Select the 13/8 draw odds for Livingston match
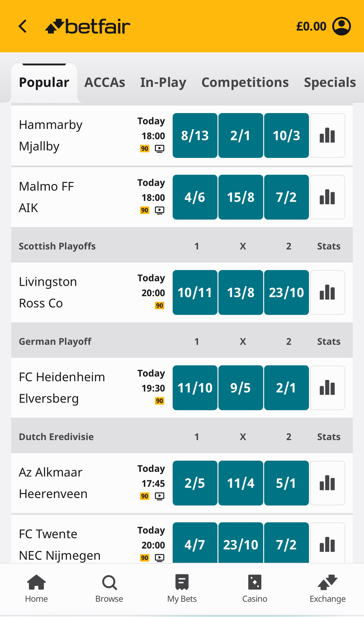 [240, 292]
